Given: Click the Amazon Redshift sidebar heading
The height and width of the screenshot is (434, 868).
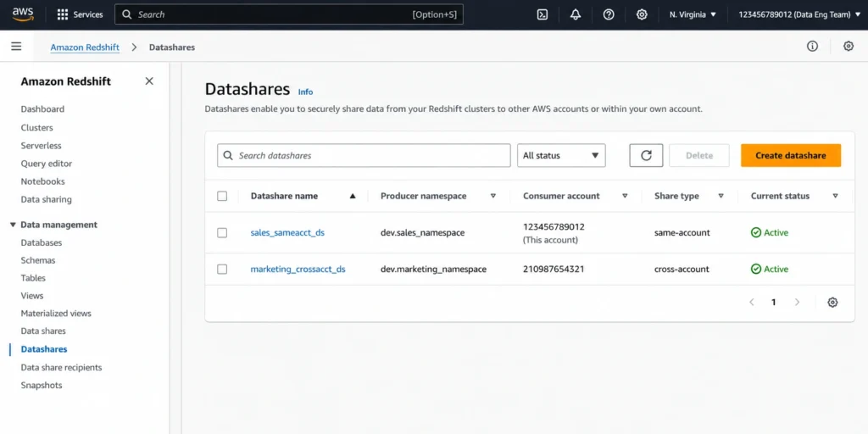Looking at the screenshot, I should (x=66, y=81).
